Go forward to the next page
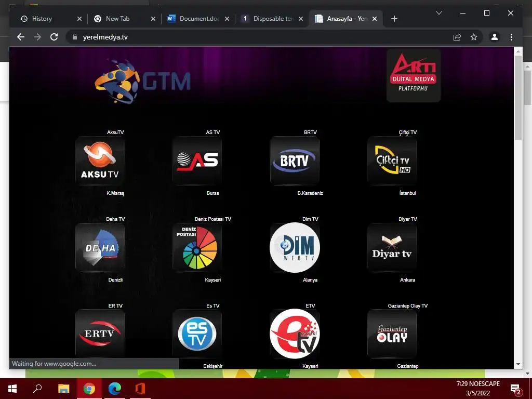 coord(37,37)
